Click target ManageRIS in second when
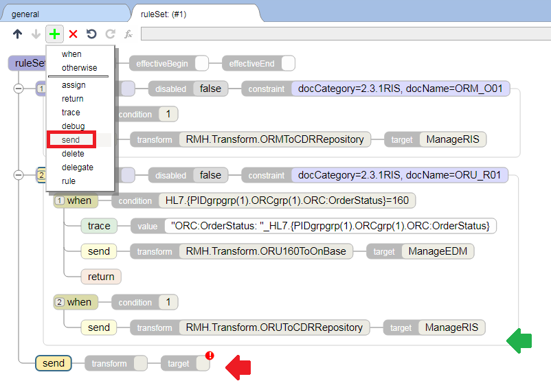 coord(452,327)
